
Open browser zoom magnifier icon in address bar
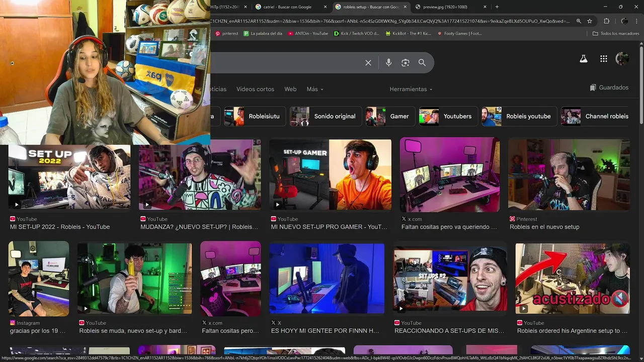[x=579, y=21]
